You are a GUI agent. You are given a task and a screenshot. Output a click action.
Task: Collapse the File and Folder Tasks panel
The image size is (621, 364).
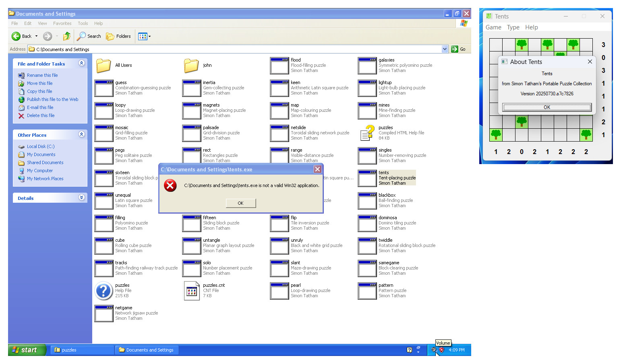pyautogui.click(x=82, y=64)
